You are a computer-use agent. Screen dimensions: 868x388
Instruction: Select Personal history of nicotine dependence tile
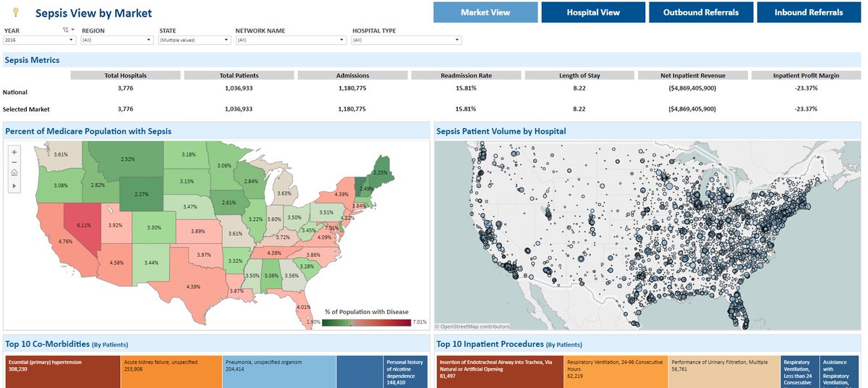point(406,371)
